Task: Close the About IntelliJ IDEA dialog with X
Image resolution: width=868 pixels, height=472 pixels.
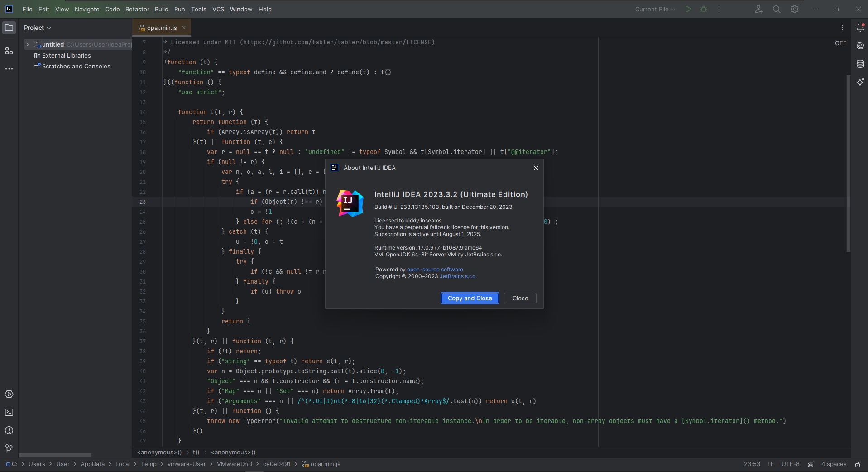Action: tap(536, 168)
